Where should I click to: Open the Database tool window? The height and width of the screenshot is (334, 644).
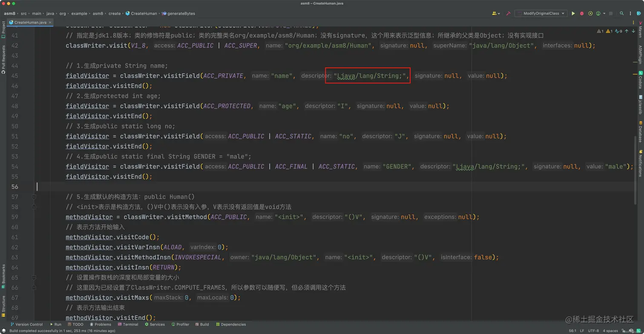pos(640,132)
